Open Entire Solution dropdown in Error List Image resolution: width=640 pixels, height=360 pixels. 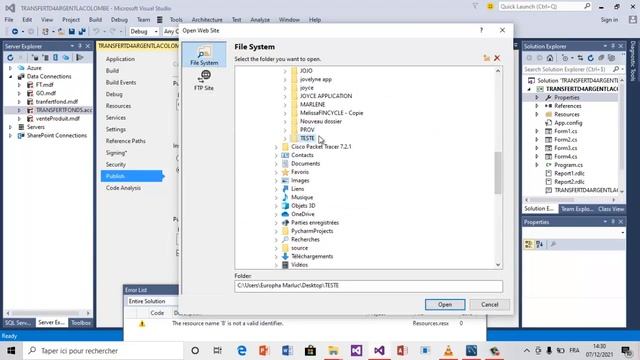[152, 301]
